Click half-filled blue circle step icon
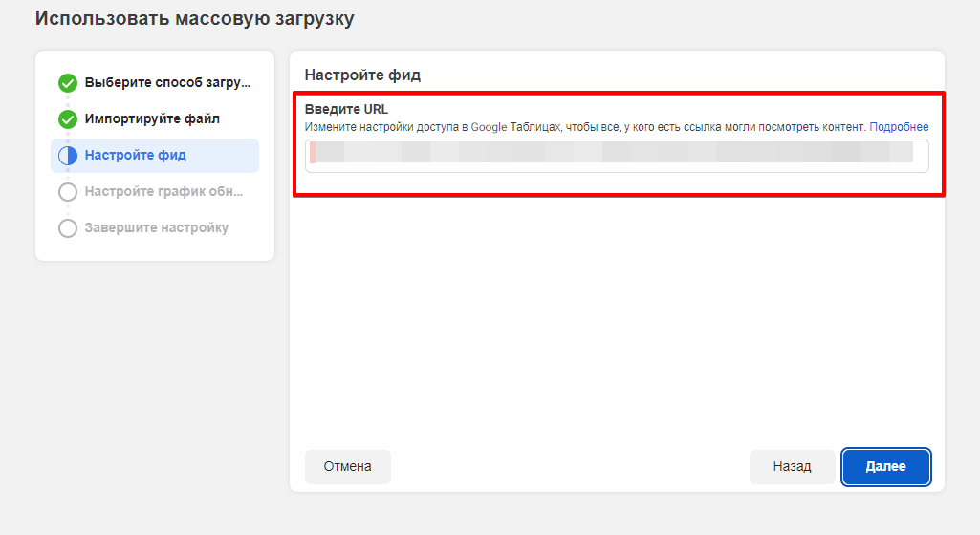The image size is (980, 535). coord(68,156)
